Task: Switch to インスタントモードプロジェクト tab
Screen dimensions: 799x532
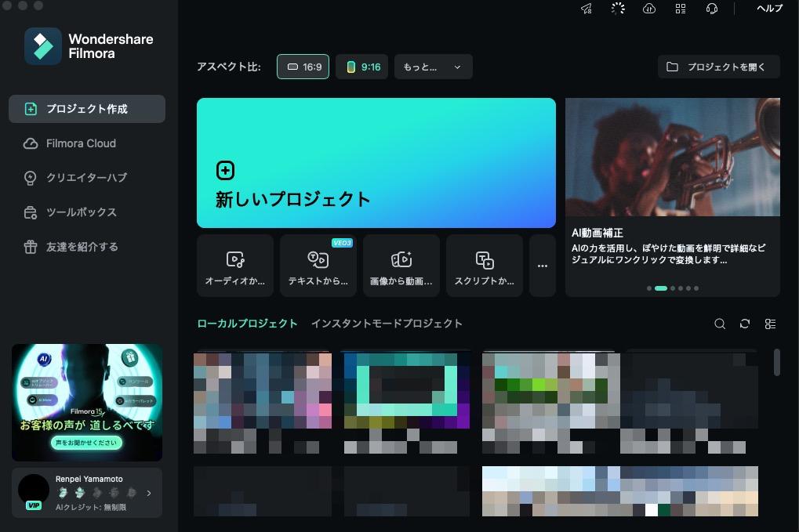Action: click(x=387, y=323)
